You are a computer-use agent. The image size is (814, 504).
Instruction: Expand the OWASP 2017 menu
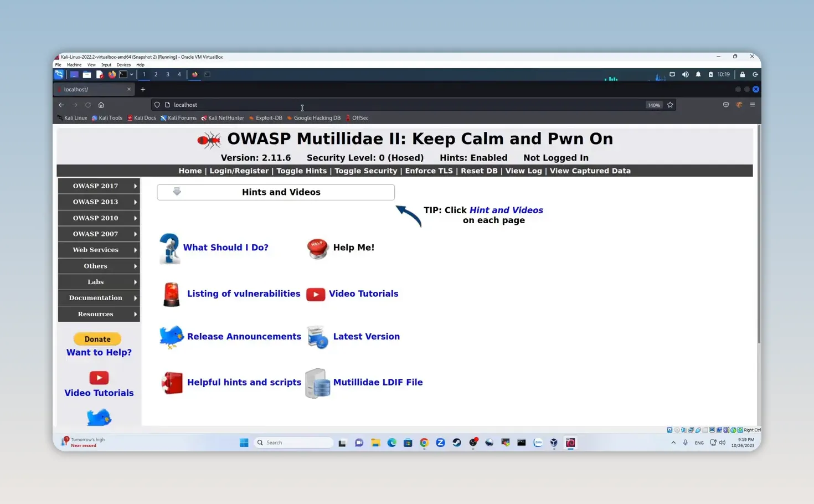[x=99, y=186]
